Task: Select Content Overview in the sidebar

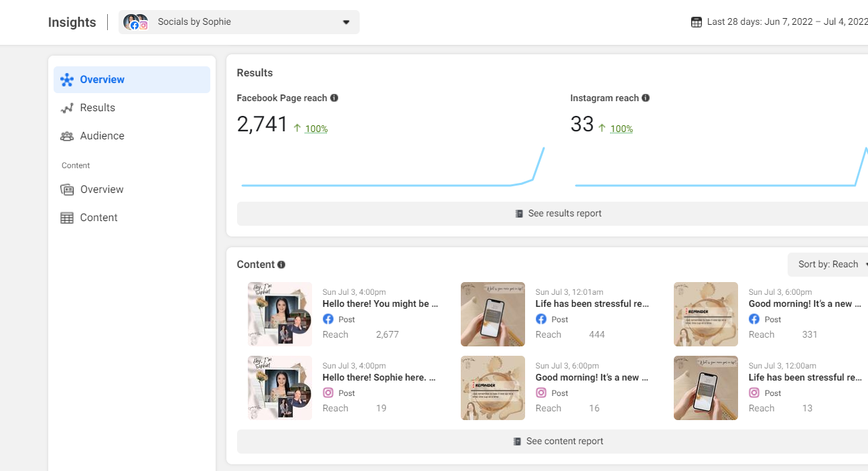Action: click(102, 190)
